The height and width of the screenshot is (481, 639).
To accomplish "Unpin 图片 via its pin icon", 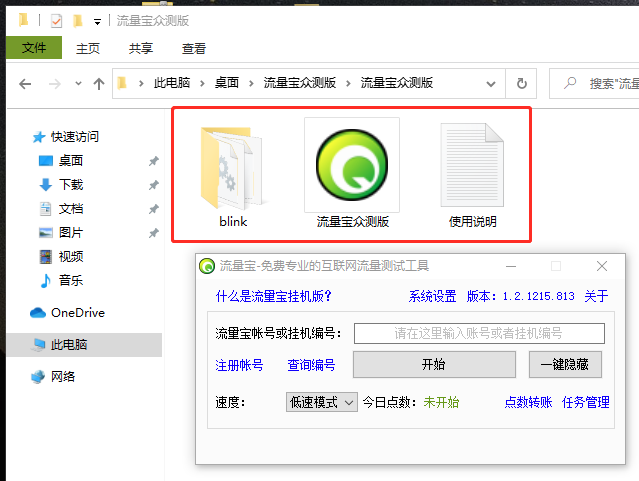I will point(153,233).
